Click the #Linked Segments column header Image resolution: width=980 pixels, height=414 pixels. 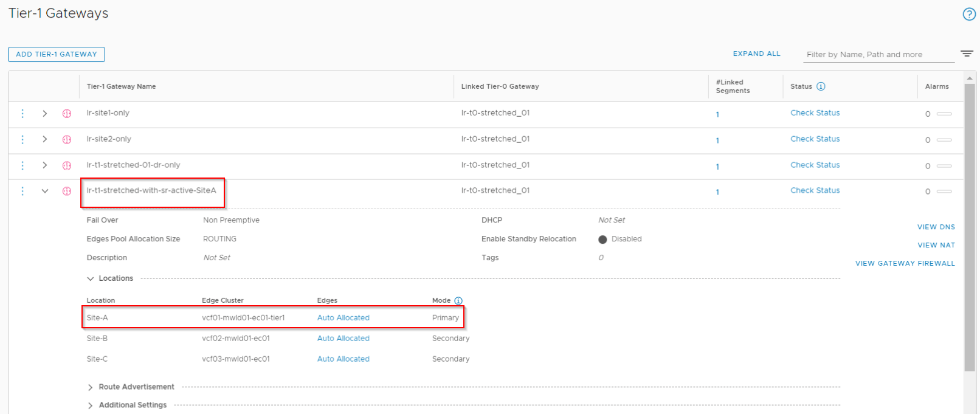pyautogui.click(x=733, y=86)
